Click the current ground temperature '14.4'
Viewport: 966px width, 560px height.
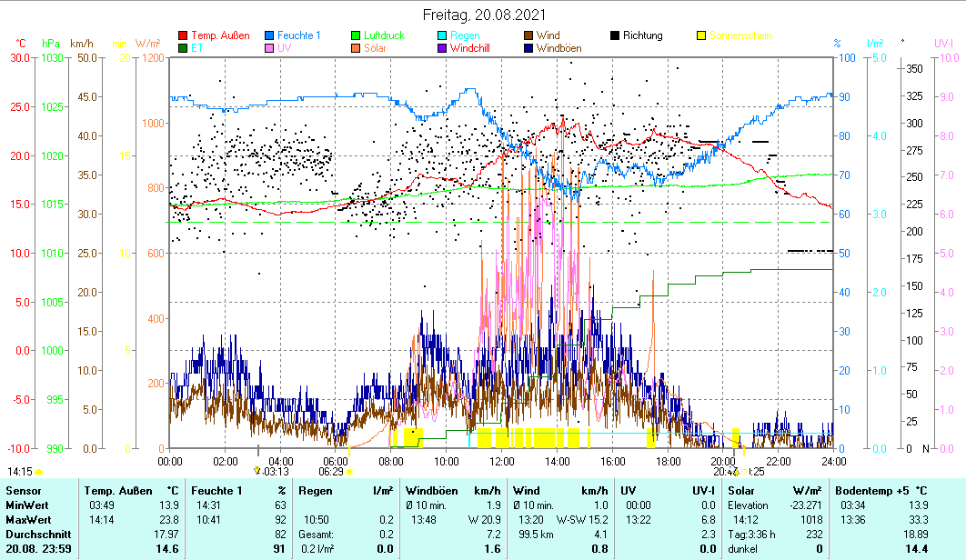pos(917,549)
